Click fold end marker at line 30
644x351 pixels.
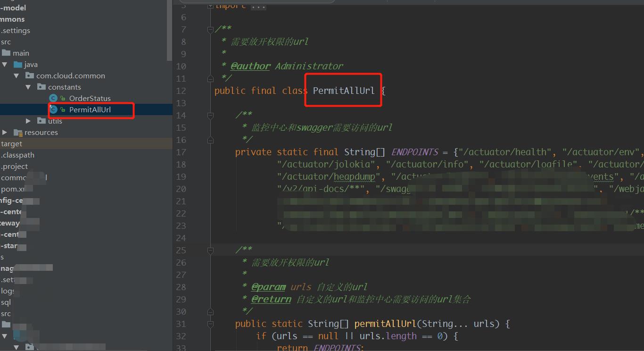click(210, 311)
